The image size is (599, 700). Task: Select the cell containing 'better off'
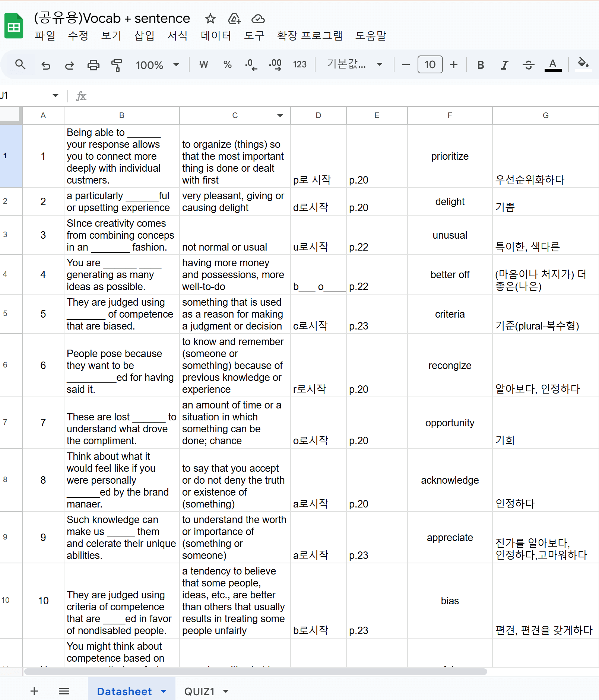(450, 274)
